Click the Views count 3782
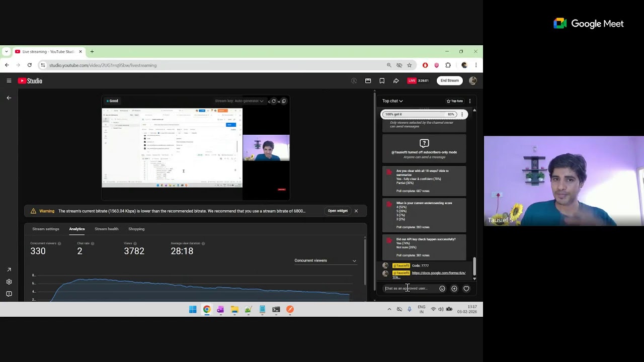Image resolution: width=644 pixels, height=362 pixels. click(x=134, y=251)
